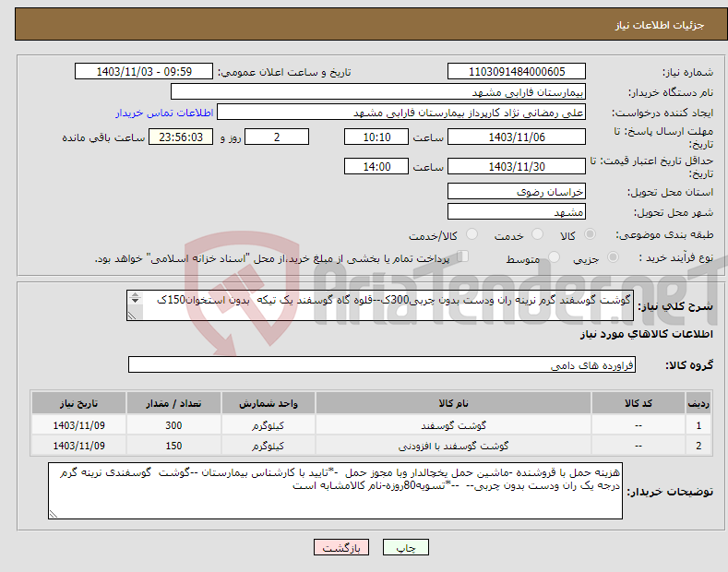Click response deadline date 1403/11/06
Screen dimensions: 728x572
click(517, 137)
